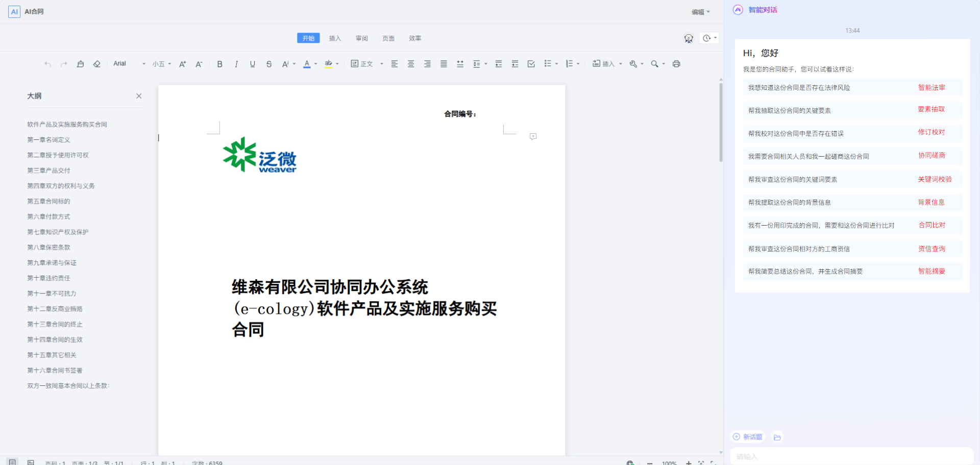The image size is (980, 465).
Task: Center-align the text
Action: [411, 64]
